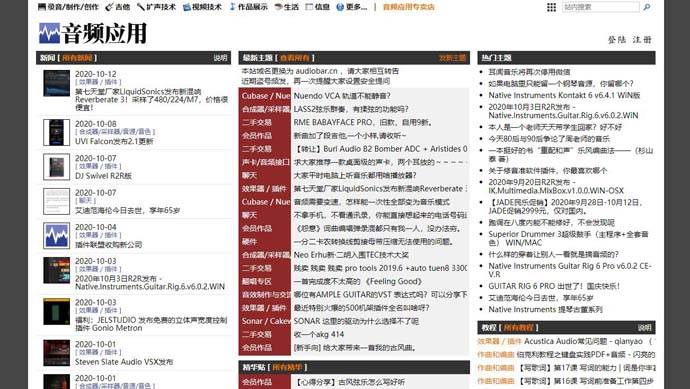Open thread Nuendo VCA 轨道不能静音?
Image resolution: width=690 pixels, height=389 pixels.
tap(342, 95)
